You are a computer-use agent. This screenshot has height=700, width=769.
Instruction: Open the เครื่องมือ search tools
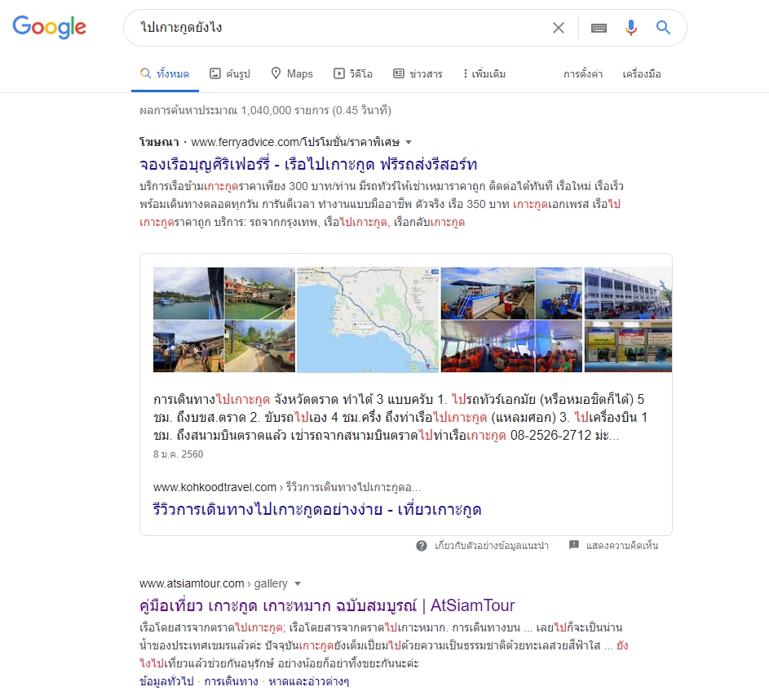tap(642, 74)
